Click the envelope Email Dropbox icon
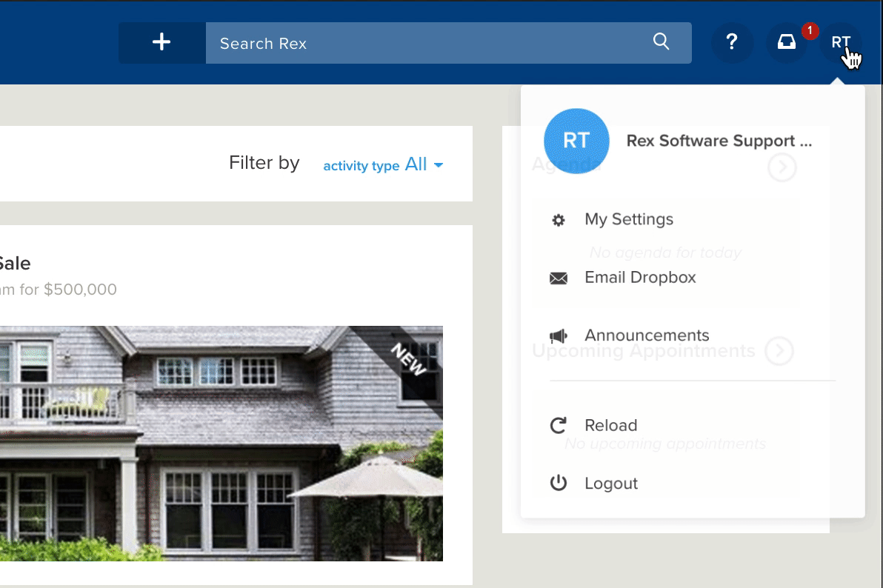The height and width of the screenshot is (588, 883). click(x=558, y=278)
